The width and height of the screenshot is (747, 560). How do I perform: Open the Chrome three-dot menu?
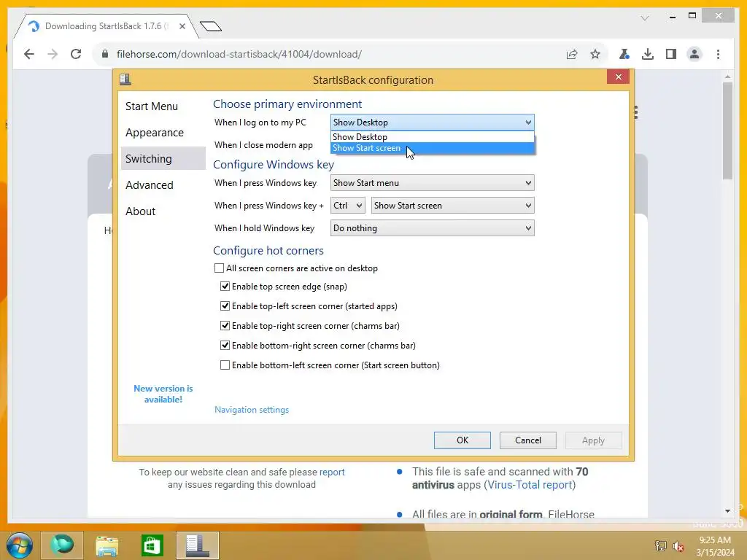coord(718,54)
